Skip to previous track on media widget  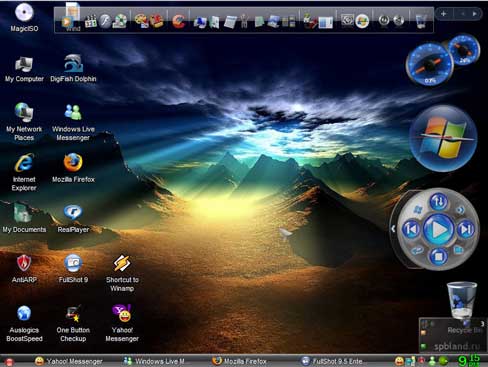[411, 229]
